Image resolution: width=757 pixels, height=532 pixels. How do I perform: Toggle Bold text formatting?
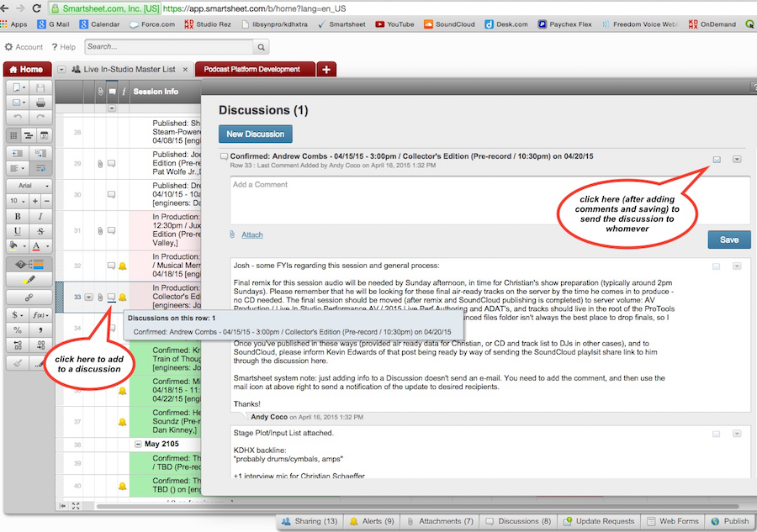(x=17, y=216)
